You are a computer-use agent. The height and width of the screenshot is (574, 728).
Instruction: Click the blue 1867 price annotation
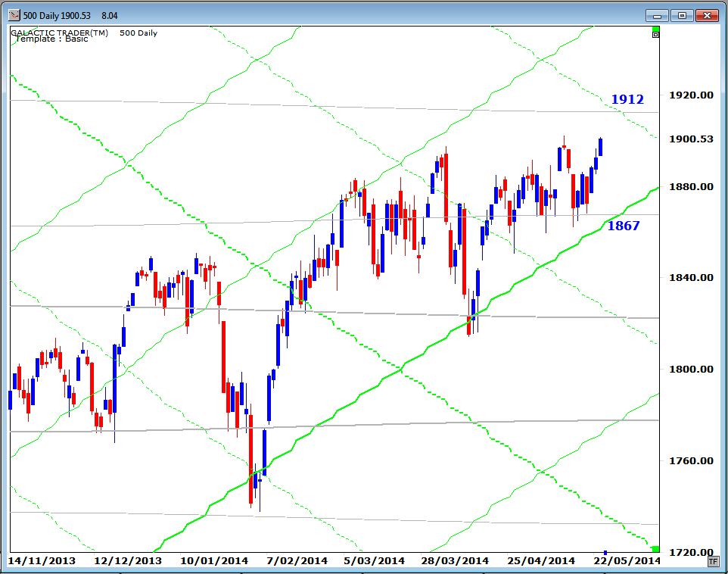(x=624, y=226)
